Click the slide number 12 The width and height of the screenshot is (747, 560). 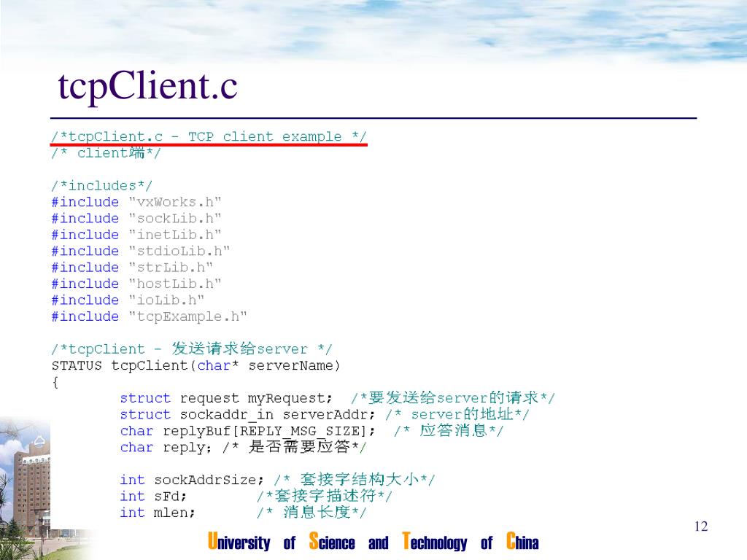click(701, 526)
